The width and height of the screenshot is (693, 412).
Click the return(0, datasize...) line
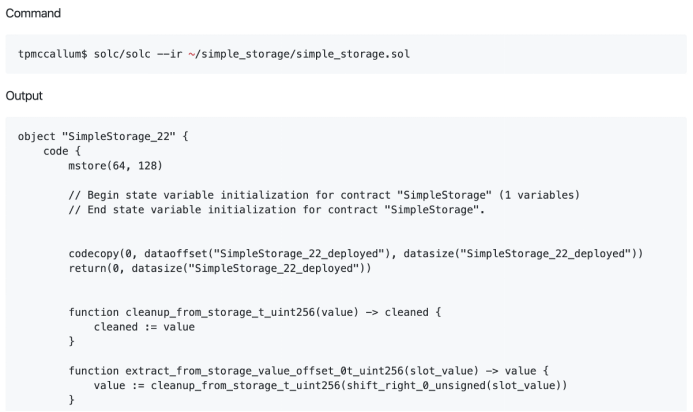pyautogui.click(x=220, y=268)
